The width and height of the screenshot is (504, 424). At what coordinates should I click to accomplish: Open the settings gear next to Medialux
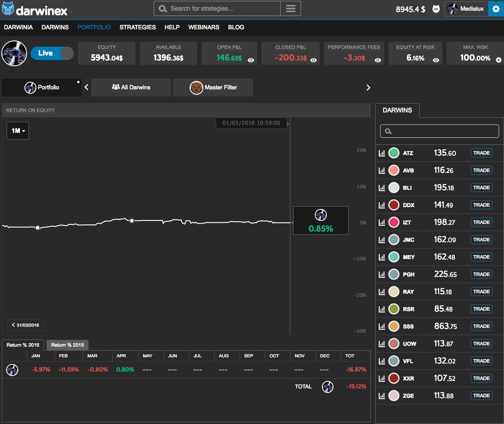point(496,9)
